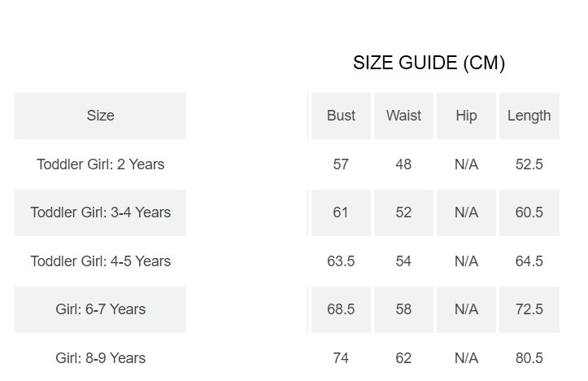The width and height of the screenshot is (588, 381).
Task: Select the Hip column header
Action: click(466, 116)
